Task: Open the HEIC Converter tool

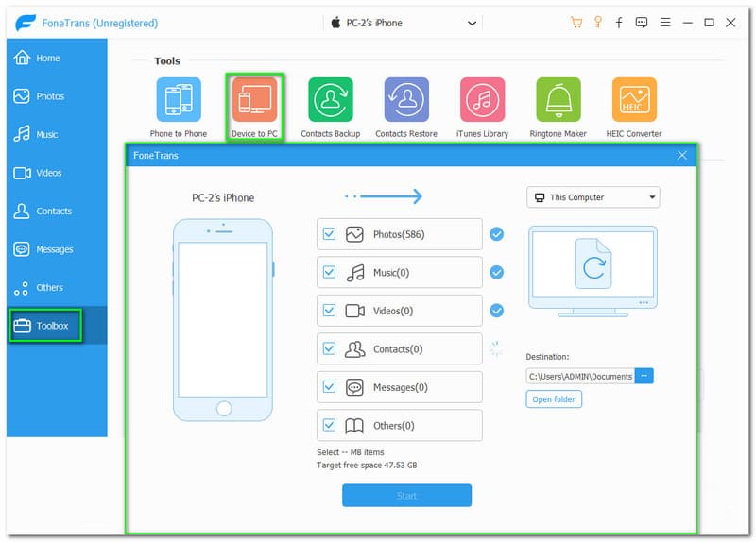Action: pyautogui.click(x=634, y=107)
